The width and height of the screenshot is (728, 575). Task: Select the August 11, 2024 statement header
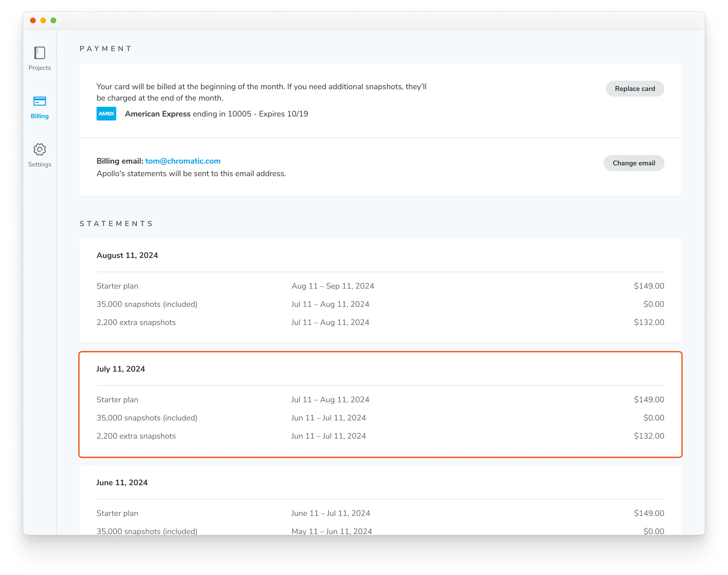pos(127,255)
